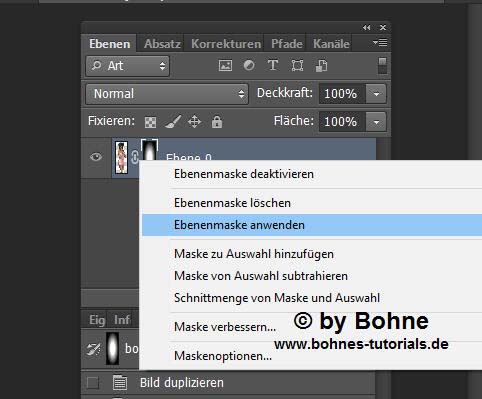Select the smart object filter icon
Viewport: 482px width, 399px height.
[x=321, y=66]
